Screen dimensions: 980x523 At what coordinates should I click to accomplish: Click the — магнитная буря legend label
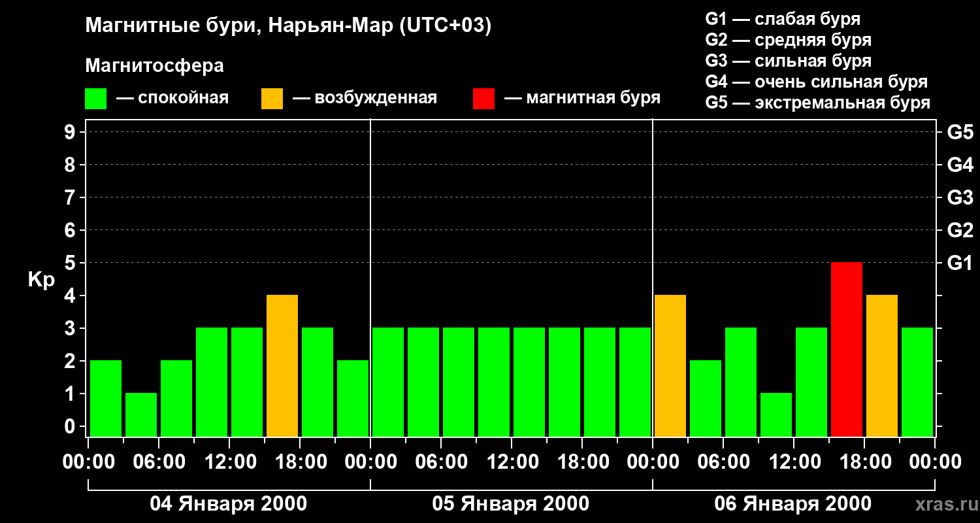click(x=582, y=98)
